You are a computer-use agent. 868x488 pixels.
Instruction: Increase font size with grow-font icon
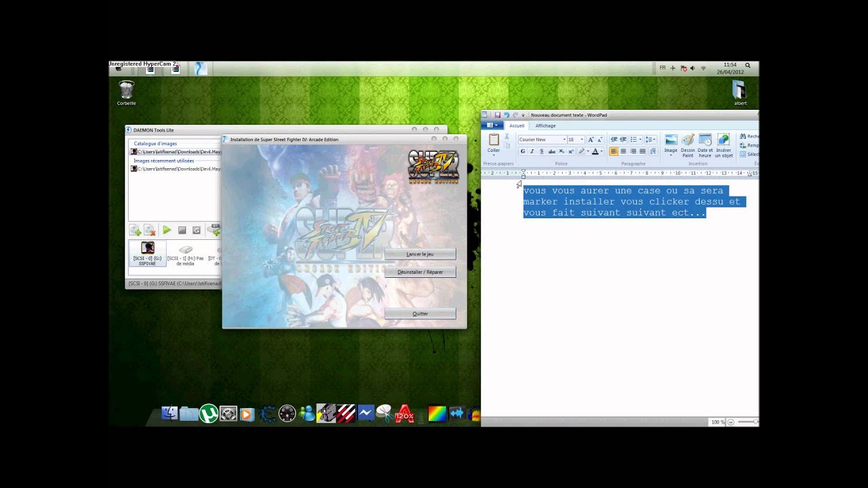click(x=591, y=140)
